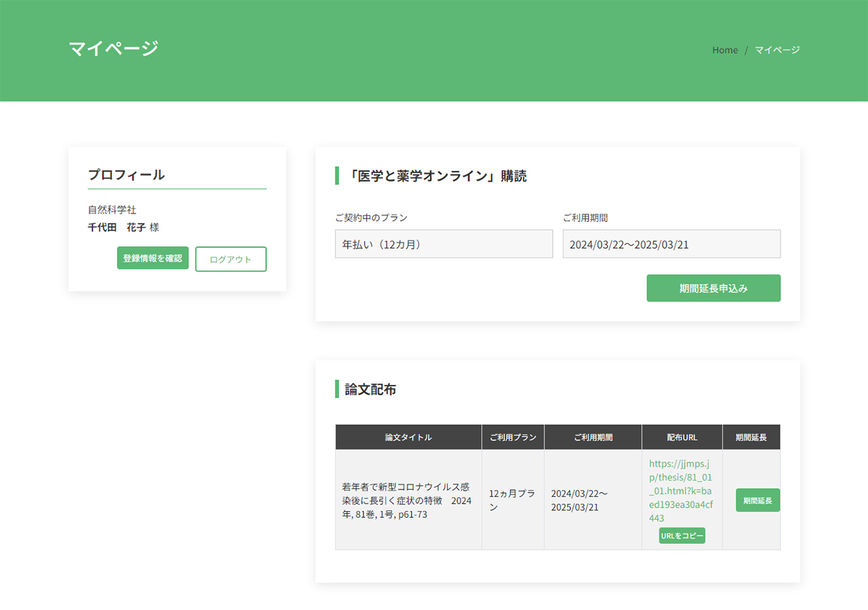Click the 登録情報を確認 button
The width and height of the screenshot is (868, 610).
[153, 258]
